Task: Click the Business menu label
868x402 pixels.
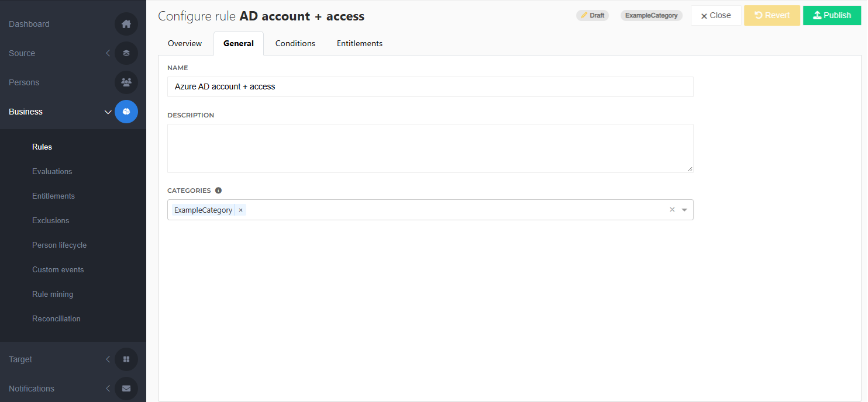Action: tap(26, 112)
